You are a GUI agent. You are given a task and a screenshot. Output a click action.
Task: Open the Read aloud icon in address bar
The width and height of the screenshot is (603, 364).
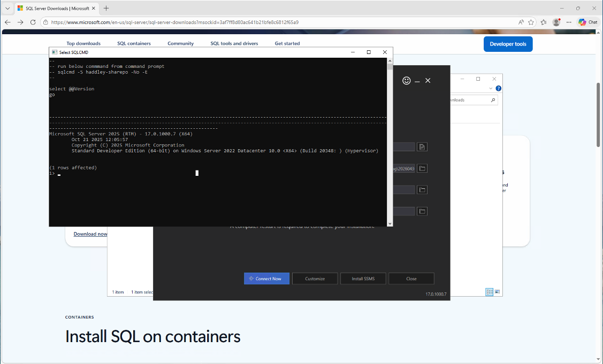(x=521, y=22)
